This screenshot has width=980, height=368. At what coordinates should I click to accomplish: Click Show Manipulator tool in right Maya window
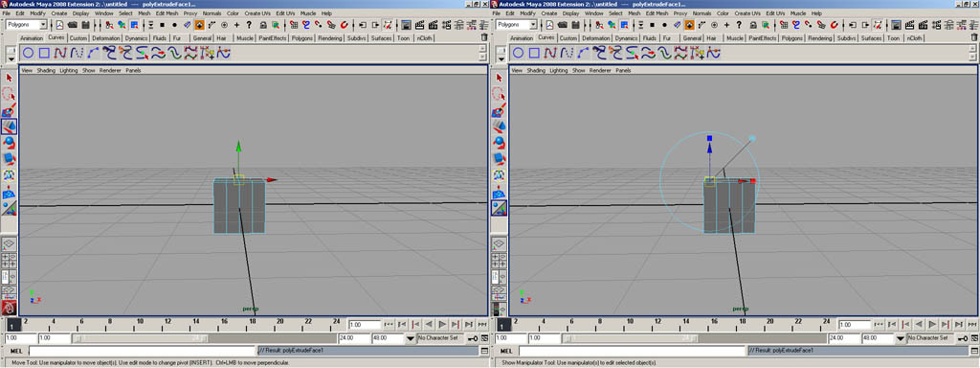click(499, 208)
